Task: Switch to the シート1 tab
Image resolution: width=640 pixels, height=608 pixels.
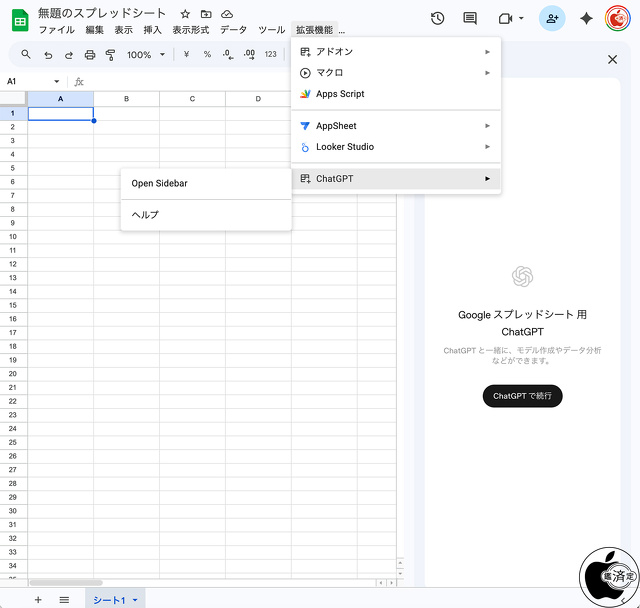Action: pyautogui.click(x=109, y=600)
